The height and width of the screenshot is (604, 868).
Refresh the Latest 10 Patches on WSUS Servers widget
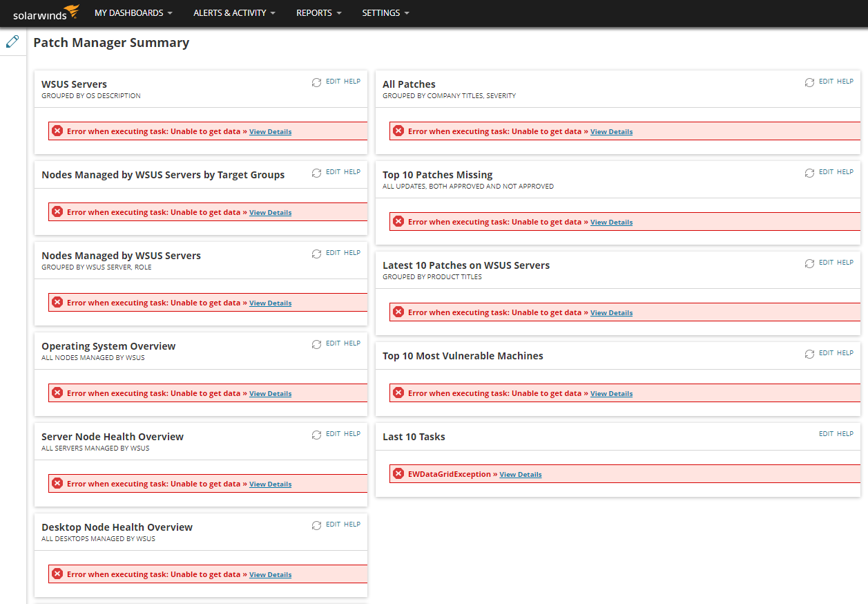(809, 263)
